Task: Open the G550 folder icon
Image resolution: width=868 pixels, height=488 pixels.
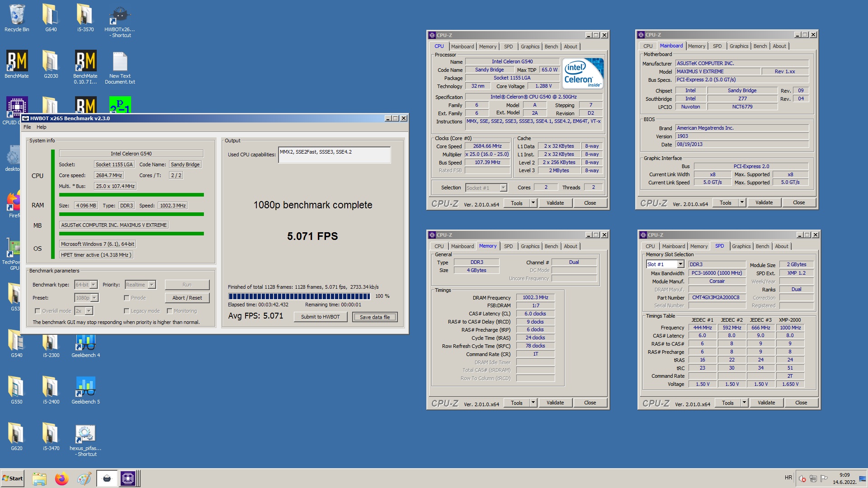Action: click(x=17, y=390)
